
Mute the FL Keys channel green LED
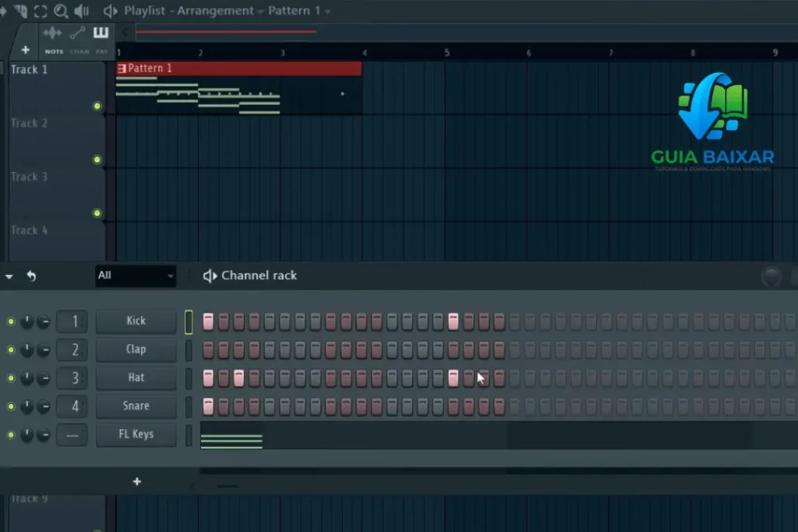[11, 435]
